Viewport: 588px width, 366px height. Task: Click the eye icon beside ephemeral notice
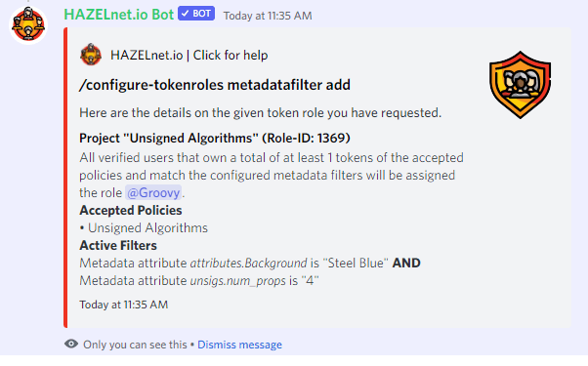[x=71, y=344]
